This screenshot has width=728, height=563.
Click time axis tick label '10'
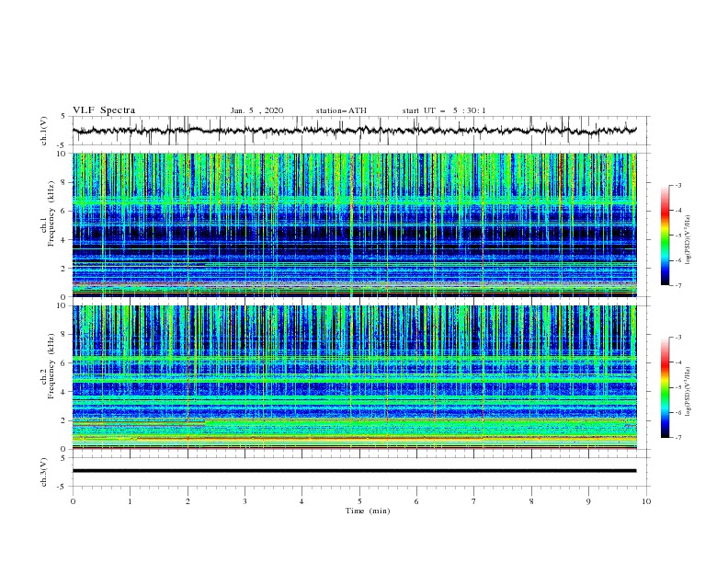[x=646, y=501]
